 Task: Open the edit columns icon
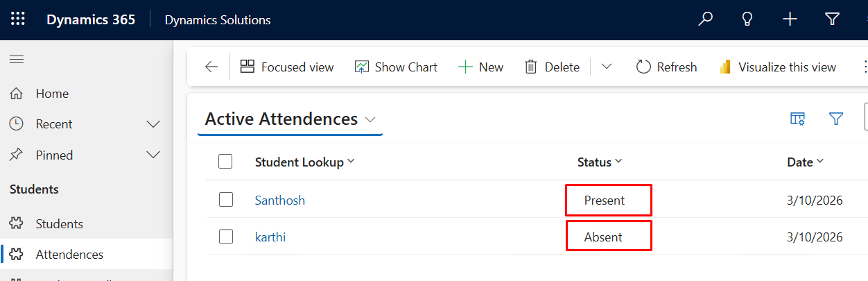pyautogui.click(x=797, y=119)
